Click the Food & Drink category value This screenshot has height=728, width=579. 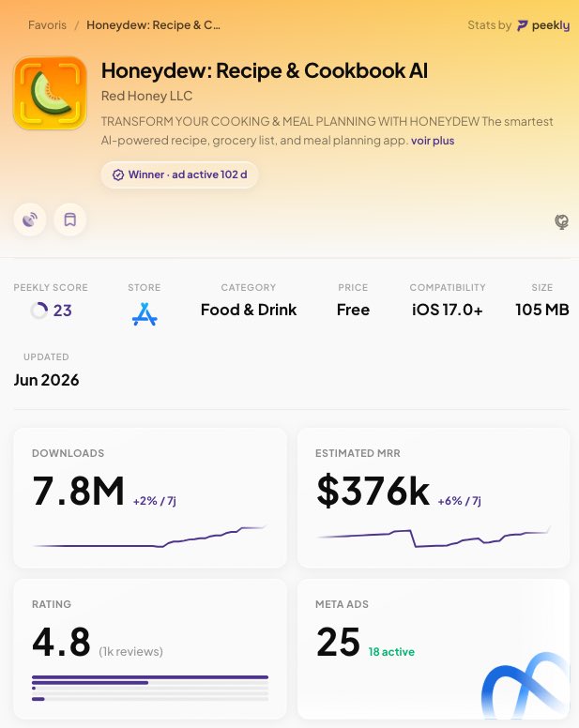(x=249, y=310)
